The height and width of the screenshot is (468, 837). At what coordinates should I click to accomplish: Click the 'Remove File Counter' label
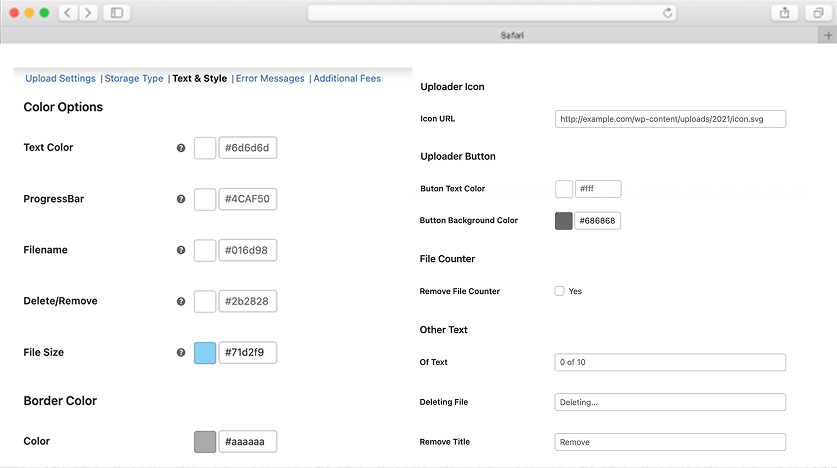point(460,291)
